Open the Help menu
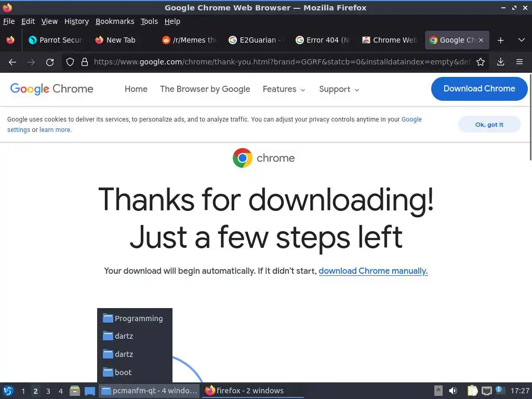The height and width of the screenshot is (399, 532). pos(172,21)
